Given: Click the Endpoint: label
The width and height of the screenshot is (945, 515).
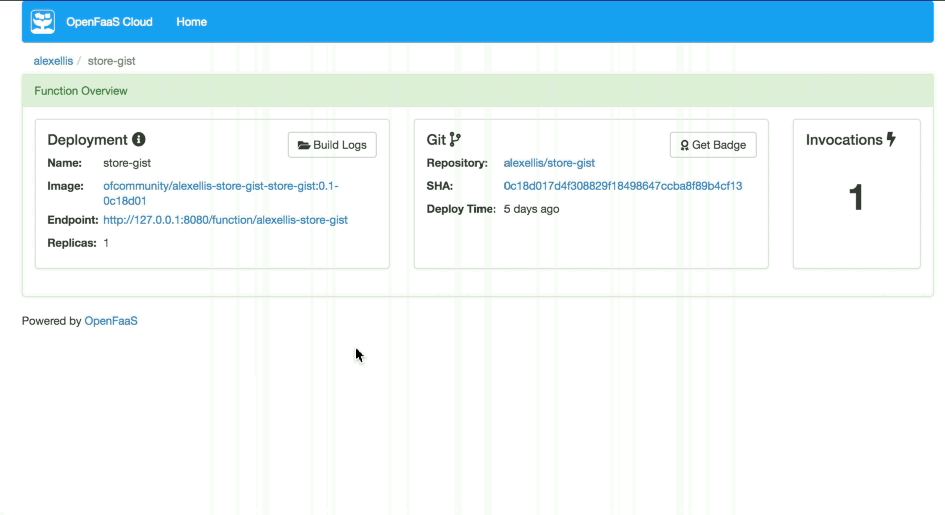Looking at the screenshot, I should click(x=73, y=220).
